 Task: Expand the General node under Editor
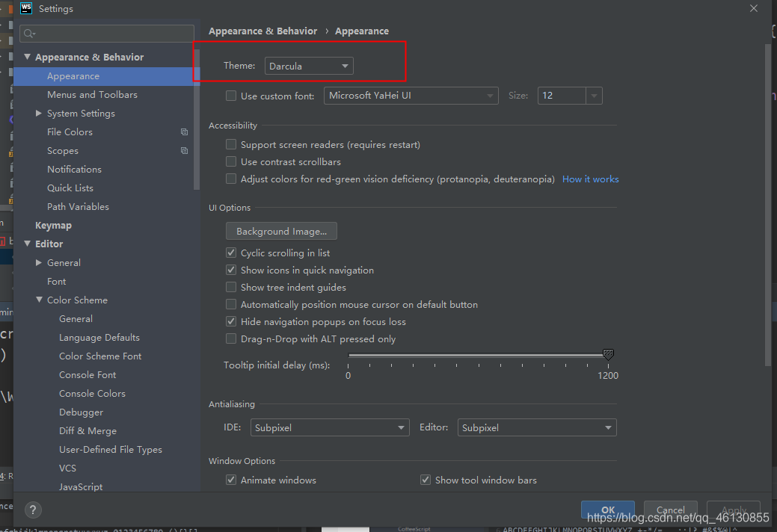click(x=39, y=263)
